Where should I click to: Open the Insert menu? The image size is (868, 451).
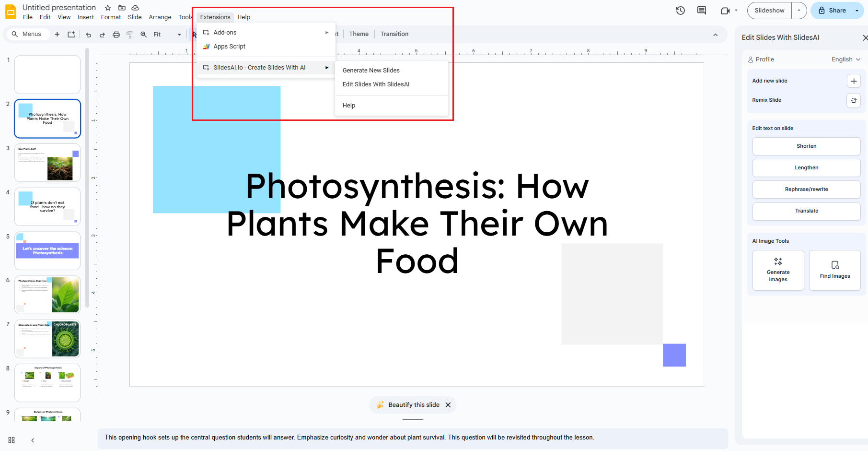86,17
